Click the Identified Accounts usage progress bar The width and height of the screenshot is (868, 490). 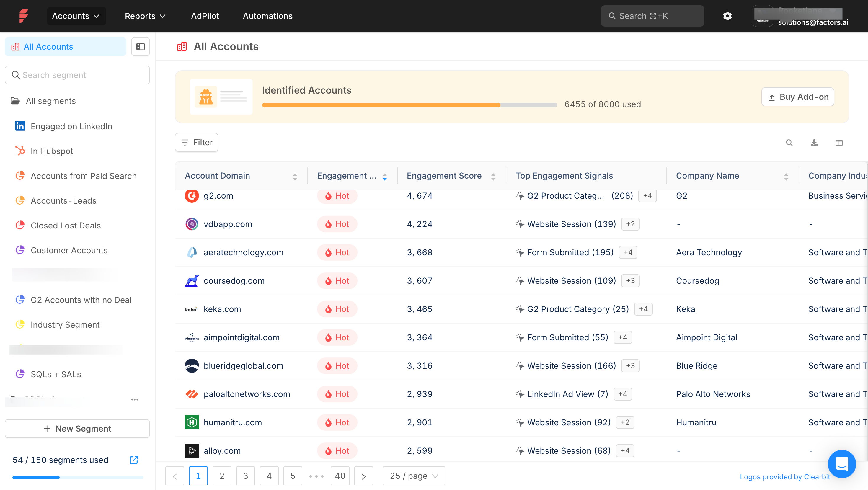[x=409, y=105]
